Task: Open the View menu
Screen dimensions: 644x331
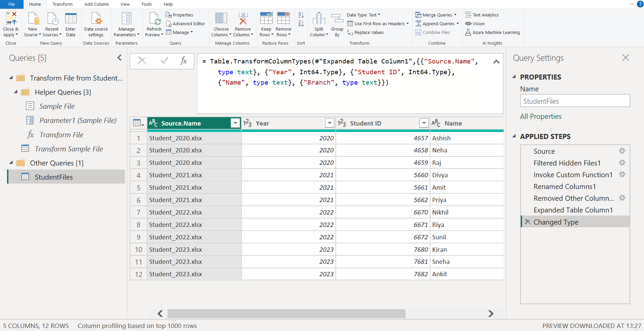Action: point(125,4)
